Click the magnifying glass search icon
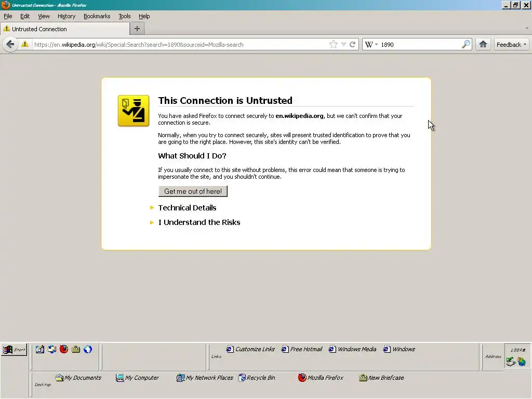 466,44
